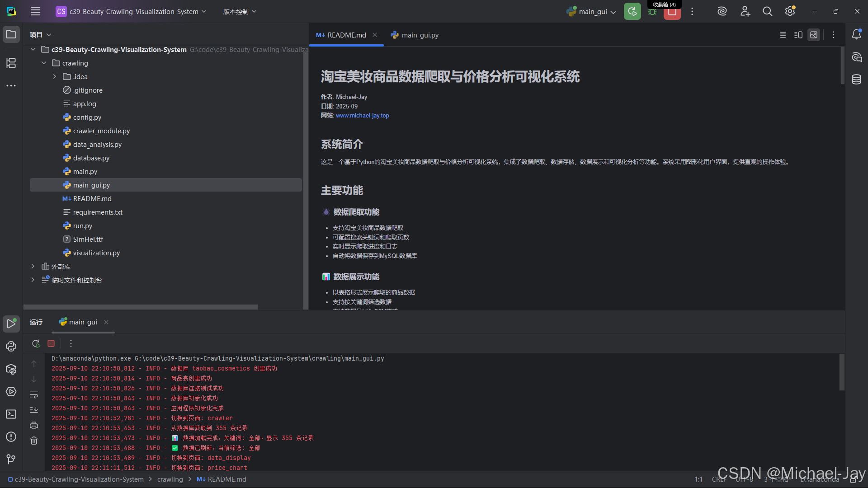
Task: Expand the 外部库 node
Action: coord(33,266)
